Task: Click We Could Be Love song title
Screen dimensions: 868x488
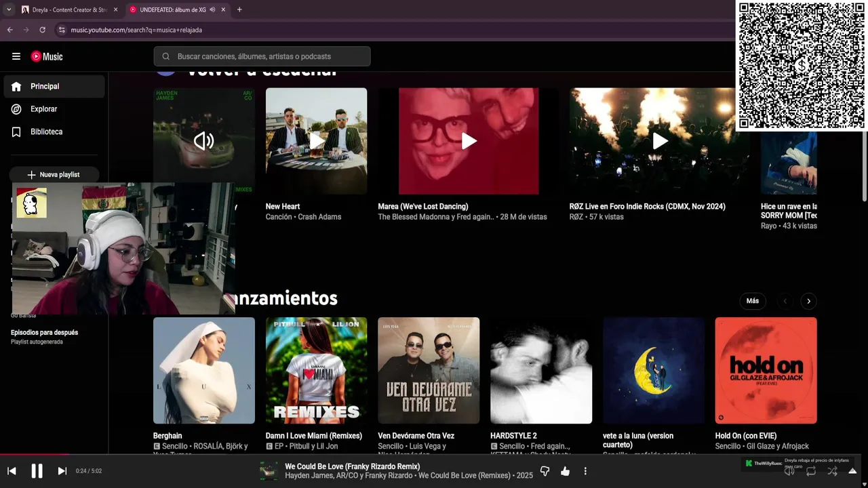Action: click(x=353, y=466)
